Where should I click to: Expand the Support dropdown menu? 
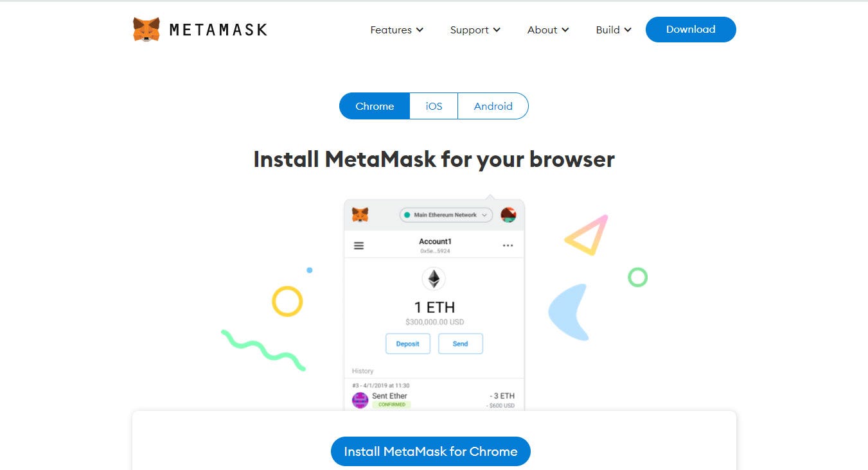pos(475,30)
